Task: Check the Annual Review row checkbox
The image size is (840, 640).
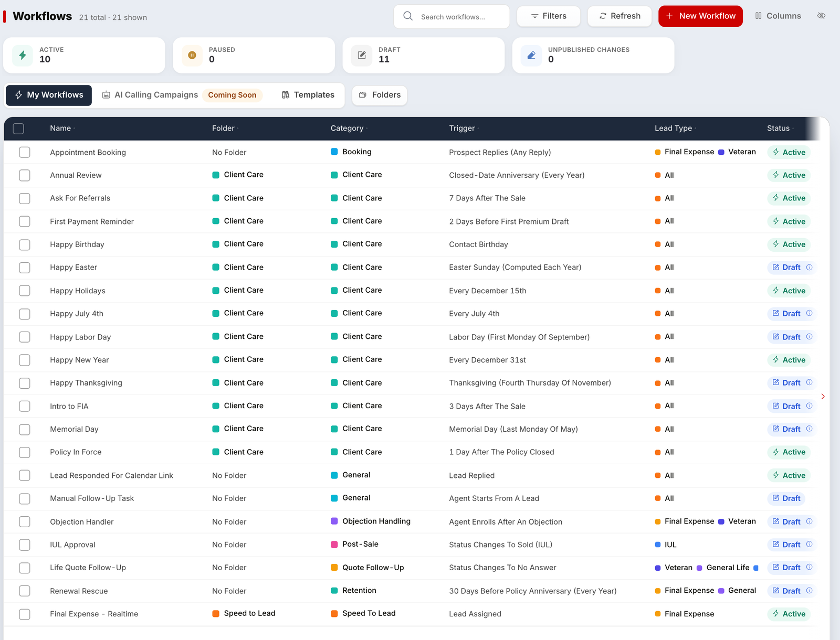Action: (25, 175)
